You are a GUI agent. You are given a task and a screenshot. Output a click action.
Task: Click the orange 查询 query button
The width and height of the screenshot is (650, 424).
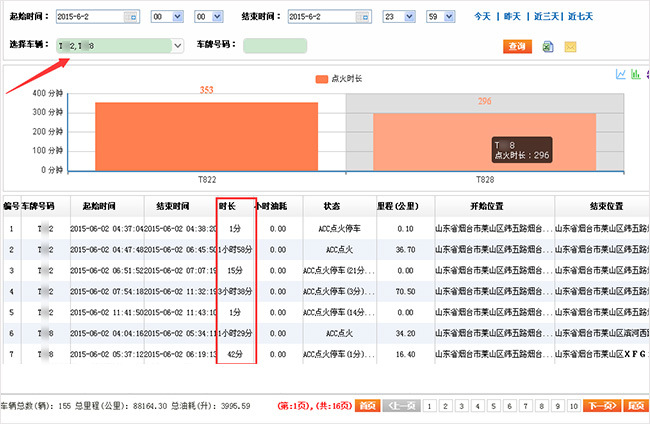click(517, 46)
